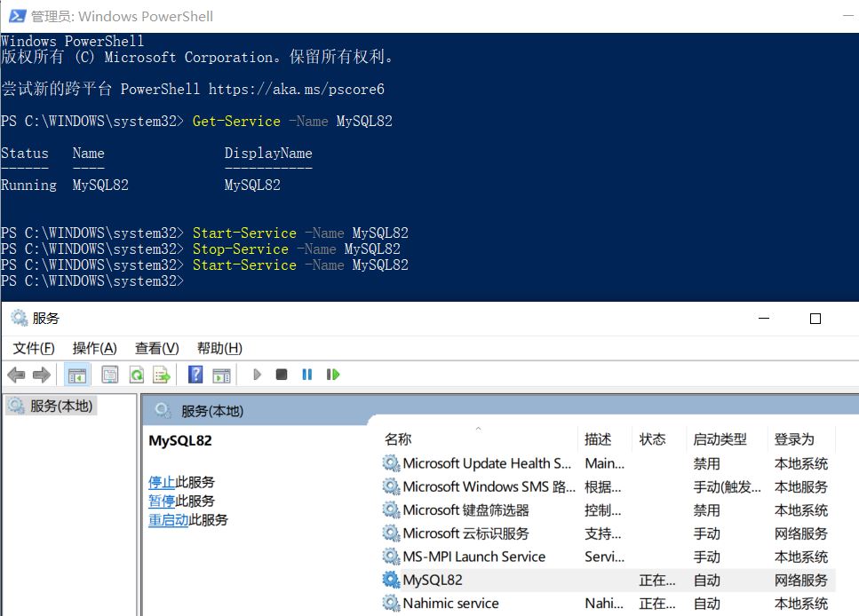Sort services by the 名称 column header
Screen dimensions: 859x616
(398, 439)
